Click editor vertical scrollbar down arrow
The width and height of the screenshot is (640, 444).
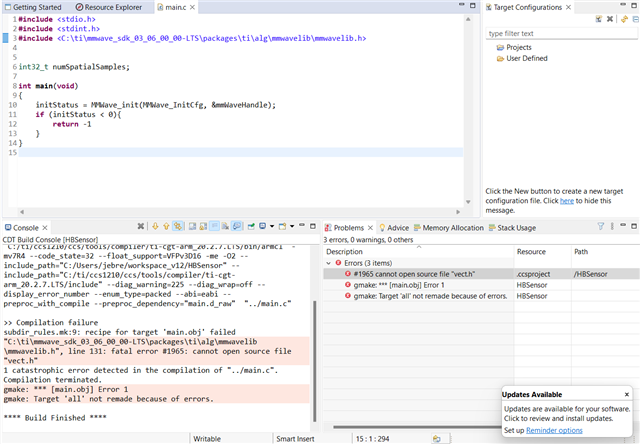tap(468, 202)
